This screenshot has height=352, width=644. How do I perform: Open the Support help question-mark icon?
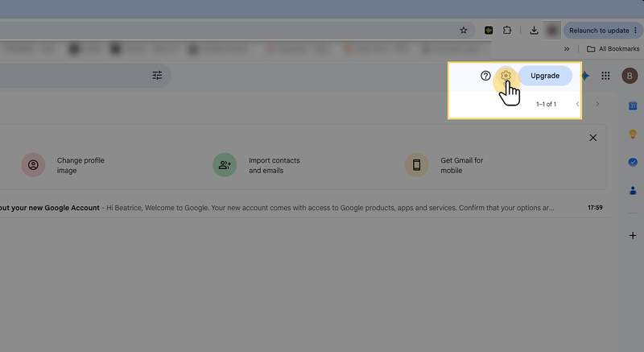pos(485,76)
